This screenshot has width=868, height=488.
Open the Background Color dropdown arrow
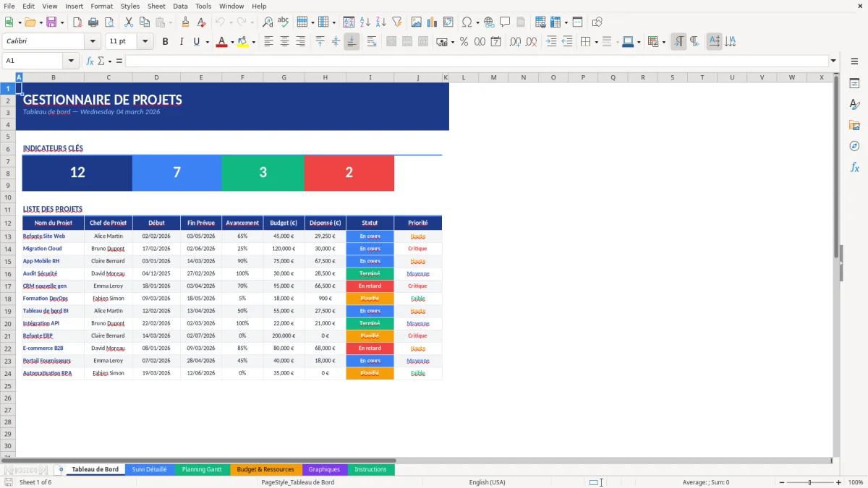pyautogui.click(x=253, y=42)
